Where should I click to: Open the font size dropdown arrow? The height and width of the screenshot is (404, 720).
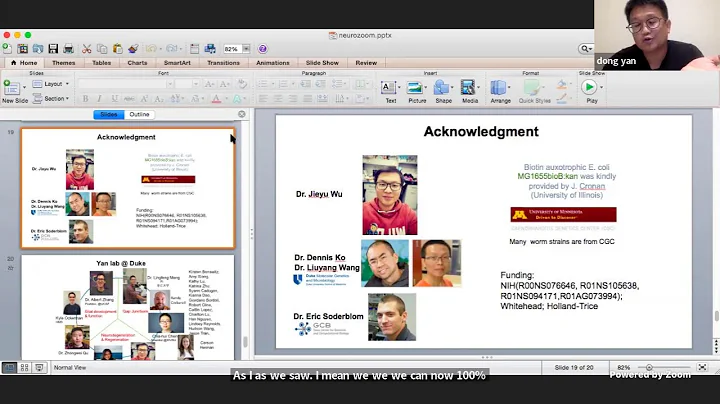click(196, 84)
